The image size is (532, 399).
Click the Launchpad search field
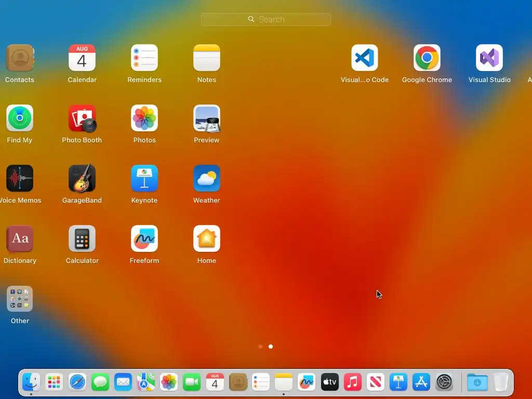click(x=266, y=19)
